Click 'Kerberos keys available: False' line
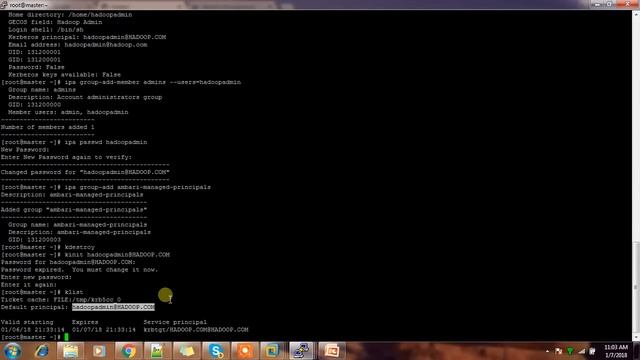Image resolution: width=640 pixels, height=360 pixels. pos(64,75)
